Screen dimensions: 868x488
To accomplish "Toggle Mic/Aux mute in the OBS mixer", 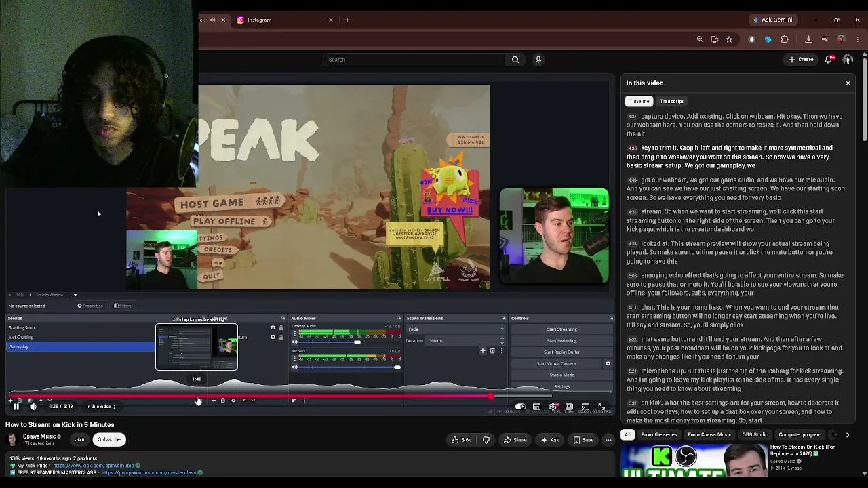I will click(x=295, y=367).
